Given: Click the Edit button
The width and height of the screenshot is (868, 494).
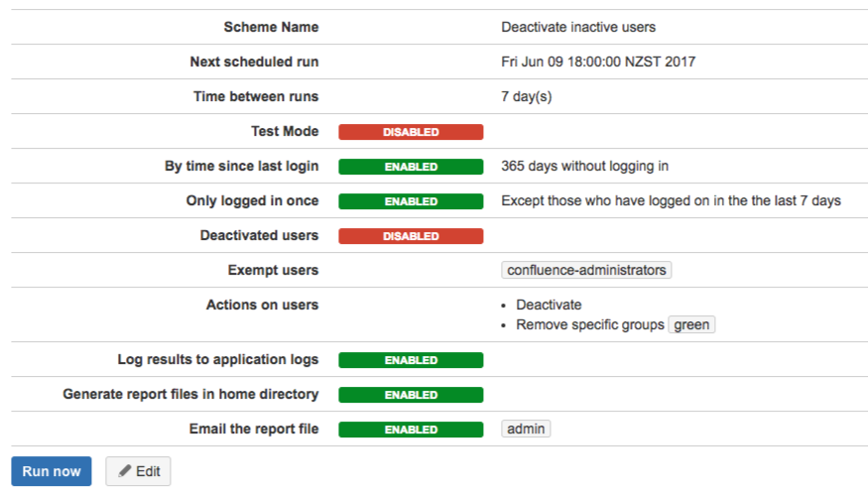Looking at the screenshot, I should point(138,471).
